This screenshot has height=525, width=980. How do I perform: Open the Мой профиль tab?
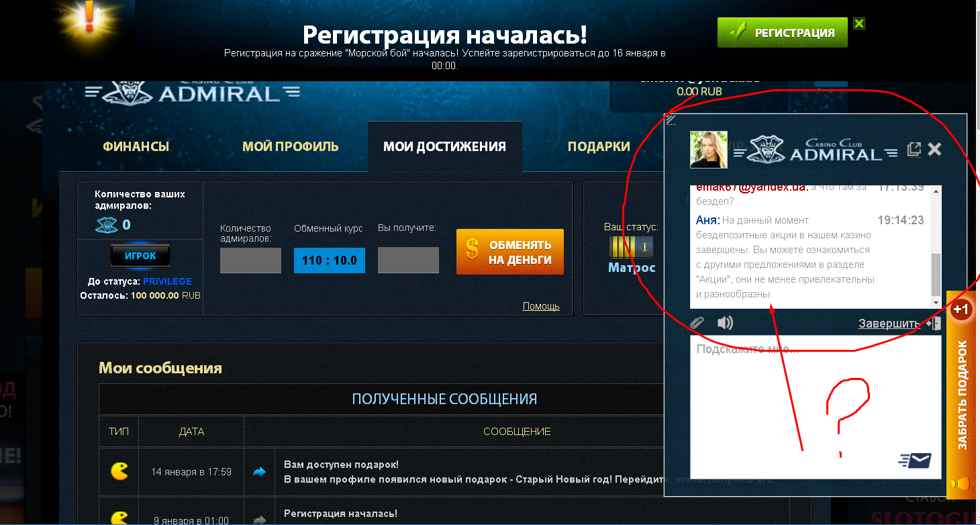click(x=290, y=146)
